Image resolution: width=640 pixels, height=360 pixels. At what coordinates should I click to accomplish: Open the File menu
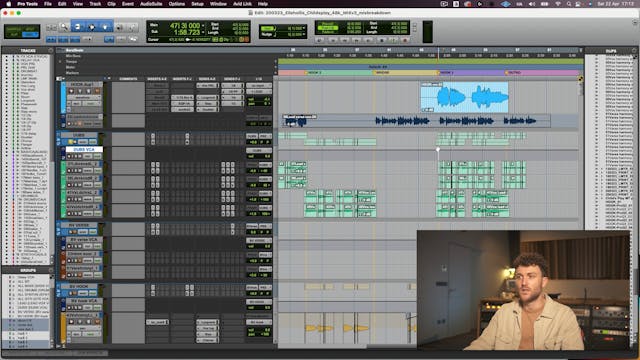tap(48, 4)
